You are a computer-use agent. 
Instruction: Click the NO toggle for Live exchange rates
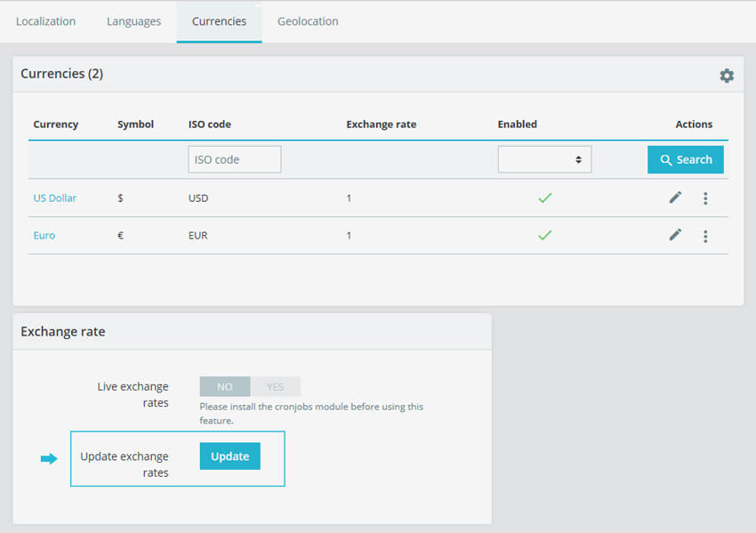point(224,386)
